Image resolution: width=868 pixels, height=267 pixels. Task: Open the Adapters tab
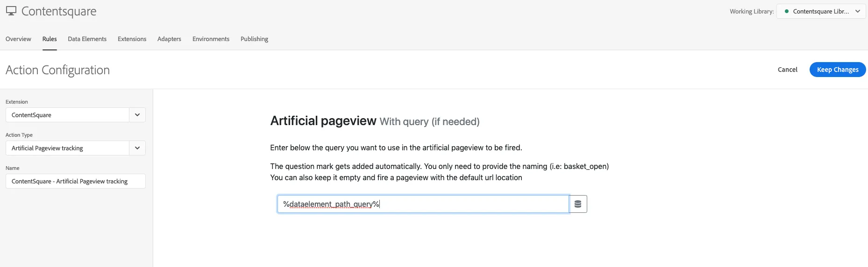pos(169,39)
